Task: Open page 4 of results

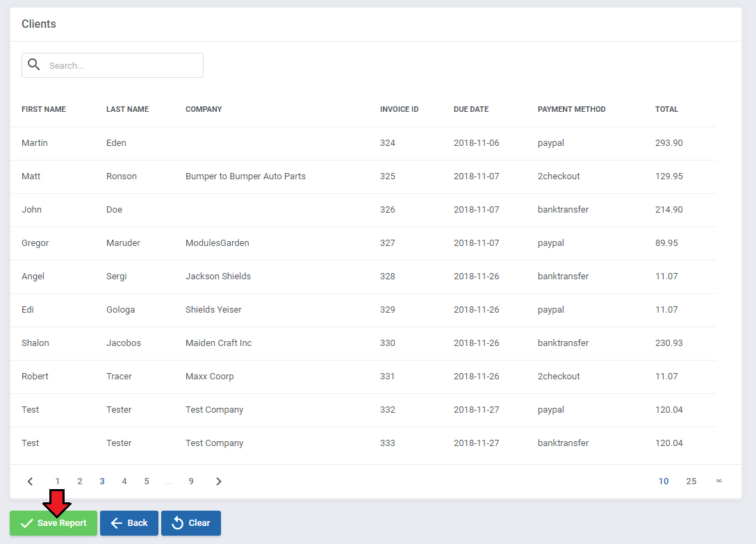Action: [x=124, y=481]
